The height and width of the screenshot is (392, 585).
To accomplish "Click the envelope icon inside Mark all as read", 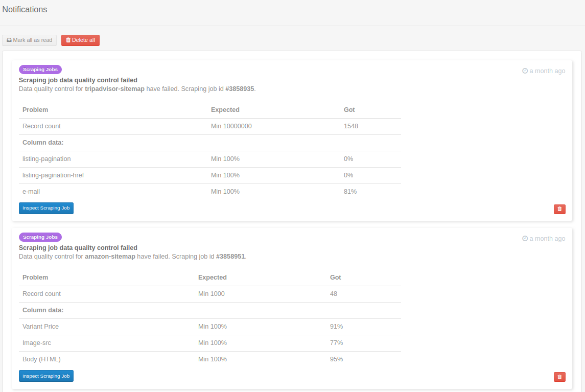I will pos(8,40).
